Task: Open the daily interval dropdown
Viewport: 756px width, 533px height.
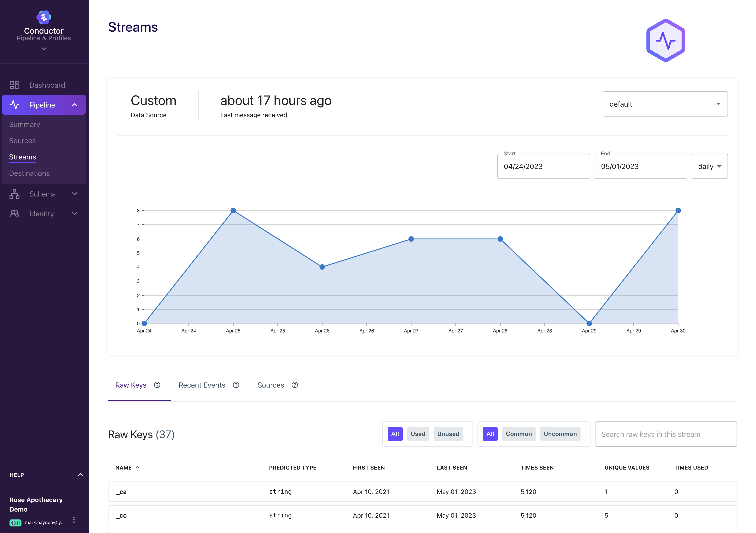Action: (709, 166)
